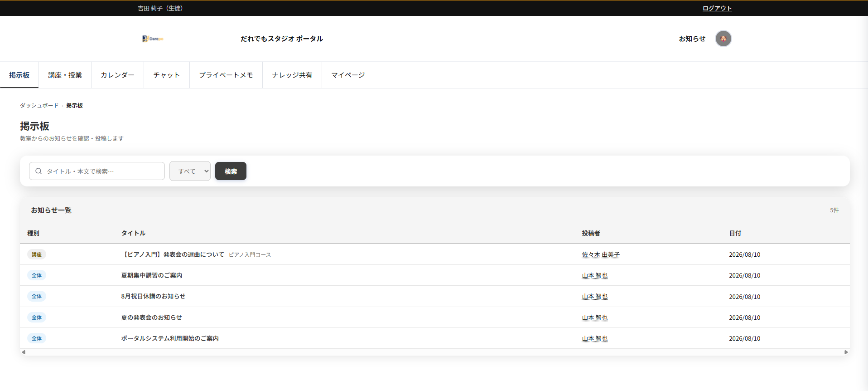The height and width of the screenshot is (391, 868).
Task: Click 山本 智也 in 8月祝日休講 row
Action: (x=595, y=296)
